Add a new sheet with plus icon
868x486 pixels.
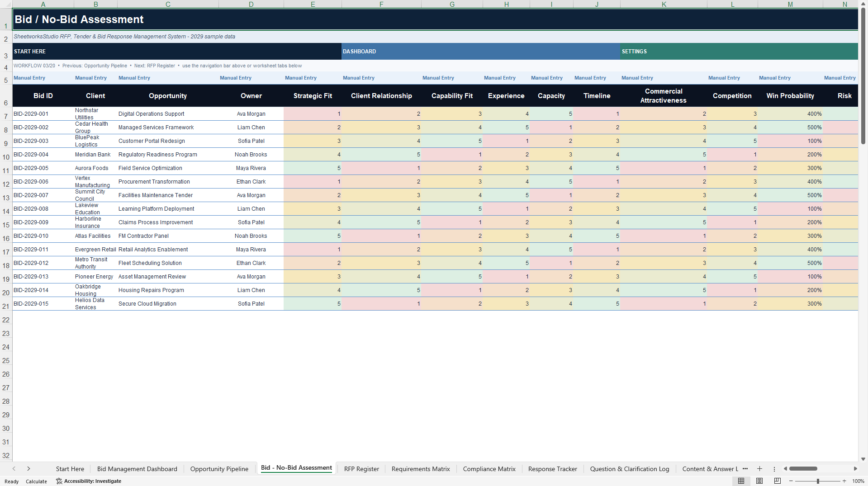[x=759, y=469]
